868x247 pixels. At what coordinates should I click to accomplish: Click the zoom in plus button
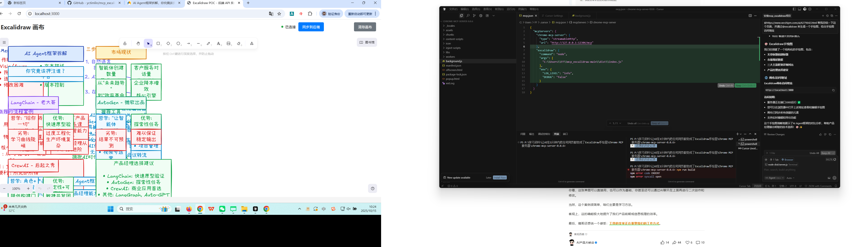[x=28, y=189]
